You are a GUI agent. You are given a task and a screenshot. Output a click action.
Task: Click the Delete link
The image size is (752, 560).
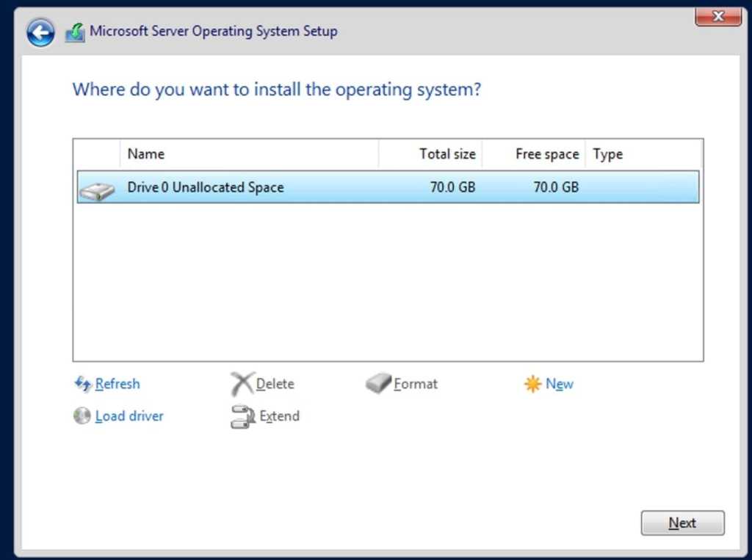tap(276, 383)
